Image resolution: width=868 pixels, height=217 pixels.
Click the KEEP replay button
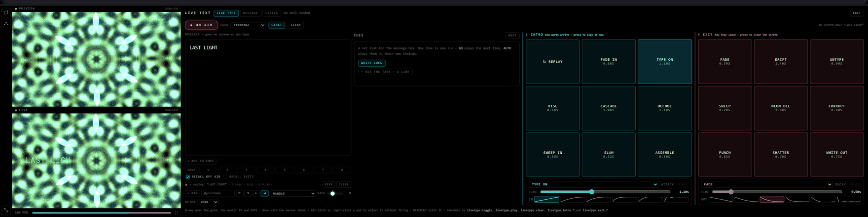pyautogui.click(x=328, y=184)
